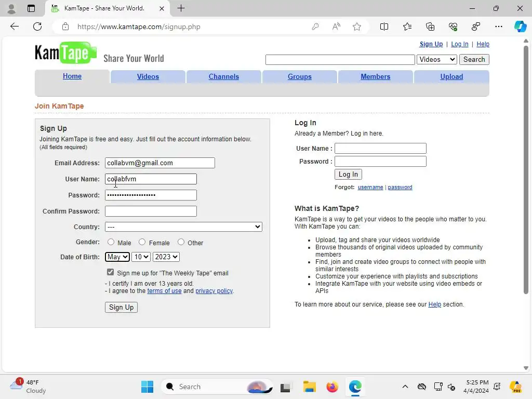The image size is (532, 399).
Task: Click the KamTape logo
Action: (65, 53)
